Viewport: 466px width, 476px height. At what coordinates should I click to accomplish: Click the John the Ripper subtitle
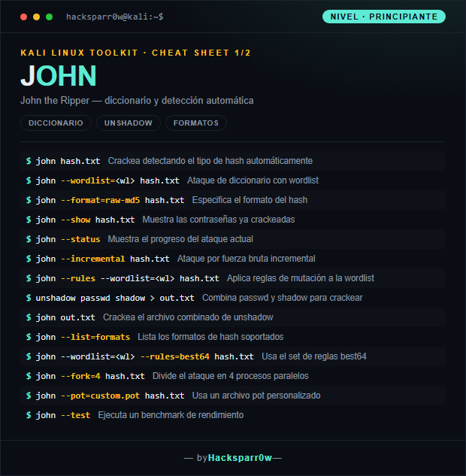[137, 101]
